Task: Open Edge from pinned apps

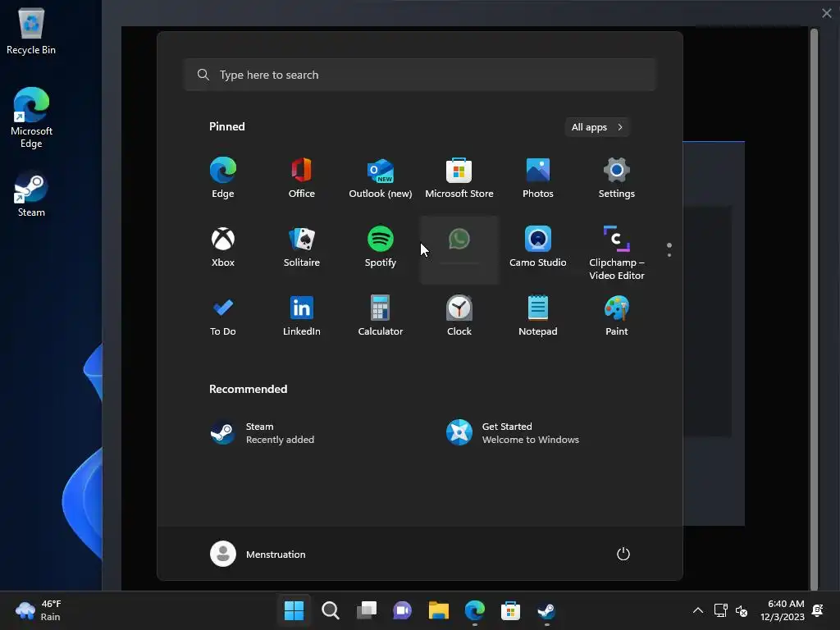Action: [223, 178]
